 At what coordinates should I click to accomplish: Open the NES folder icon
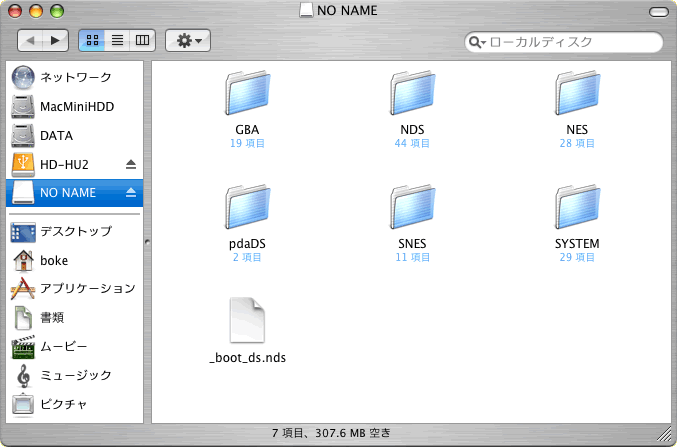pyautogui.click(x=577, y=93)
